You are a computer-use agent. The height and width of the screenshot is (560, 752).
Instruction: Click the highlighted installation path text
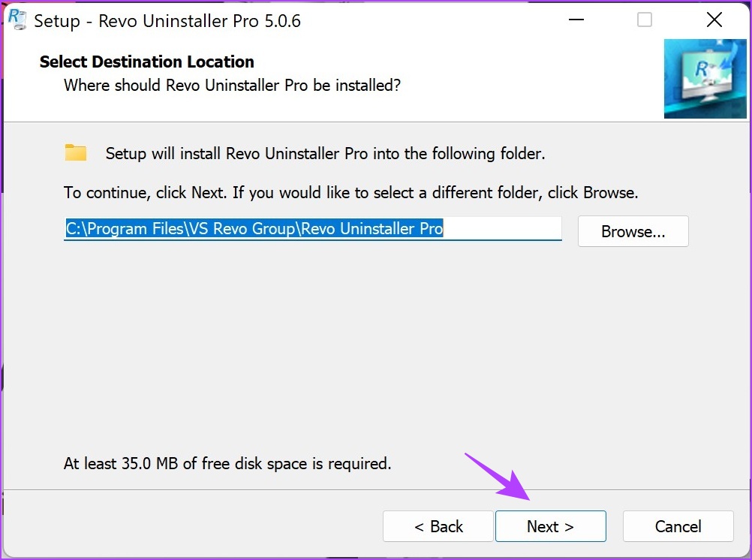254,228
